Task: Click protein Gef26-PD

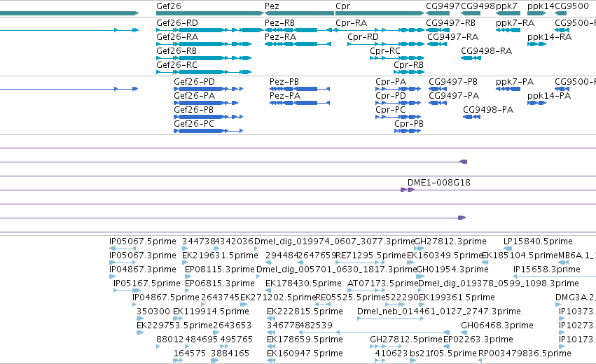Action: 194,82
